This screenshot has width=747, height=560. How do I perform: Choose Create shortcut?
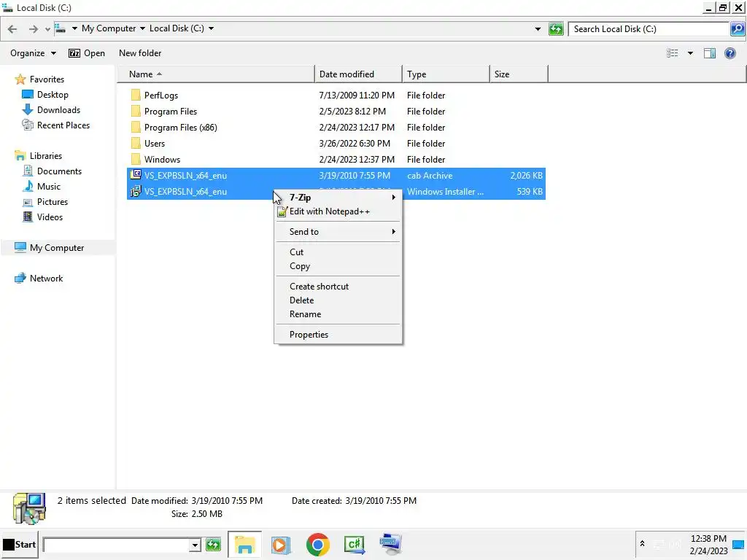338,287
